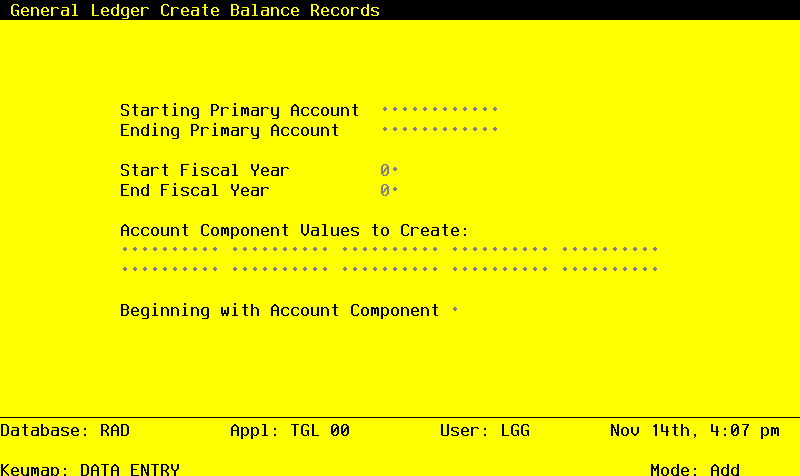The height and width of the screenshot is (476, 800).
Task: Click the Ending Primary Account label
Action: 230,130
